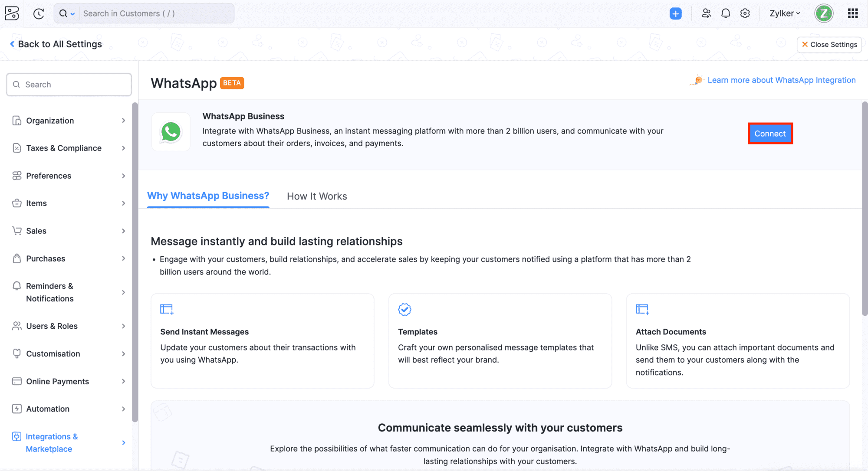
Task: Switch to the How It Works tab
Action: [317, 196]
